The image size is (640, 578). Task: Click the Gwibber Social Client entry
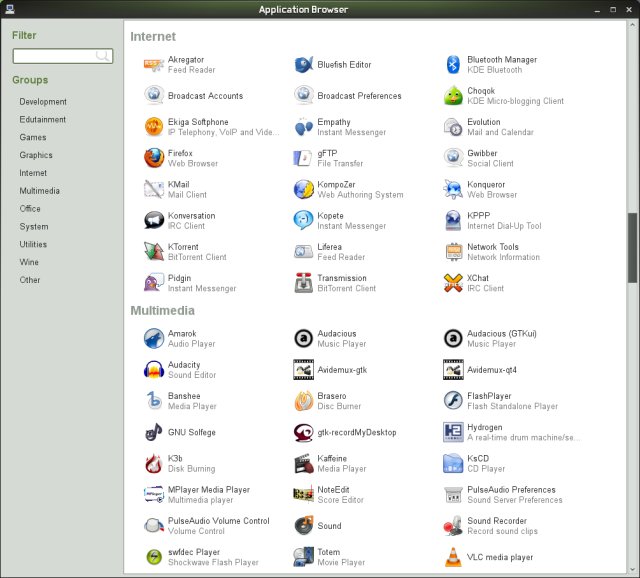coord(479,158)
